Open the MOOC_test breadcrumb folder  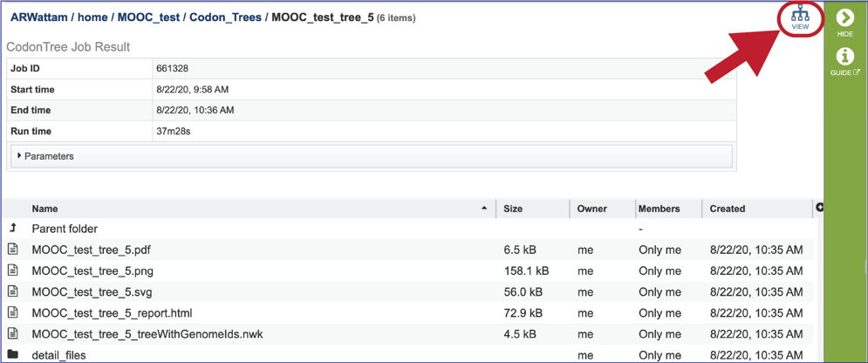pos(148,17)
